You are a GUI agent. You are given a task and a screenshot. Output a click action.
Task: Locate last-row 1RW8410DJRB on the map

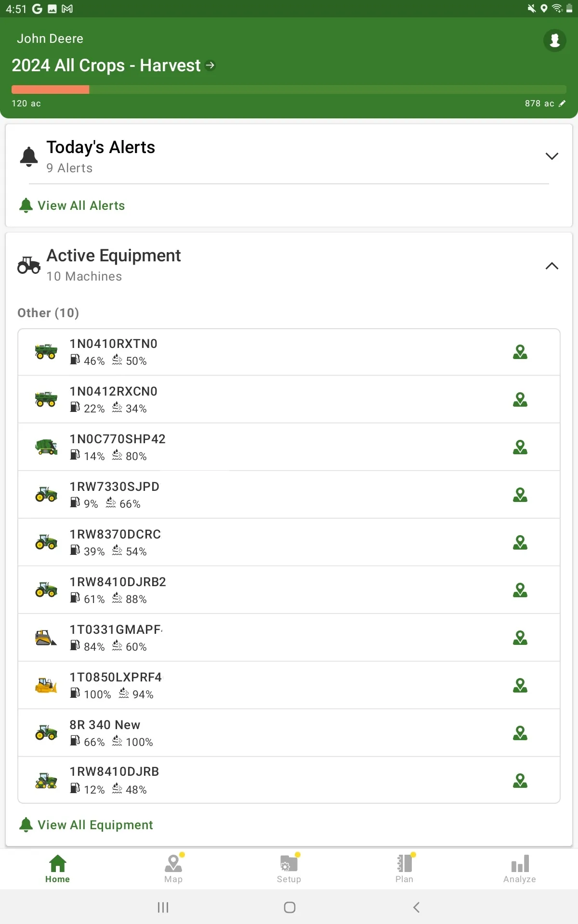[x=520, y=781]
